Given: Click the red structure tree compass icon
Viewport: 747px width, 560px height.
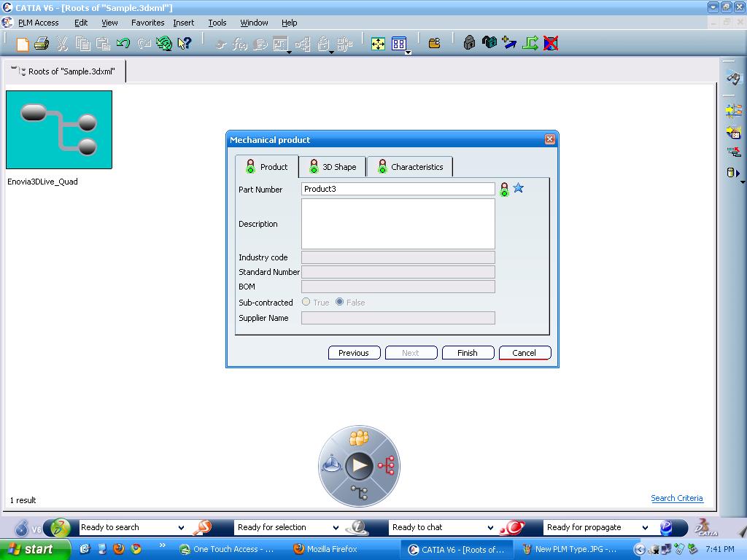Looking at the screenshot, I should click(x=387, y=465).
